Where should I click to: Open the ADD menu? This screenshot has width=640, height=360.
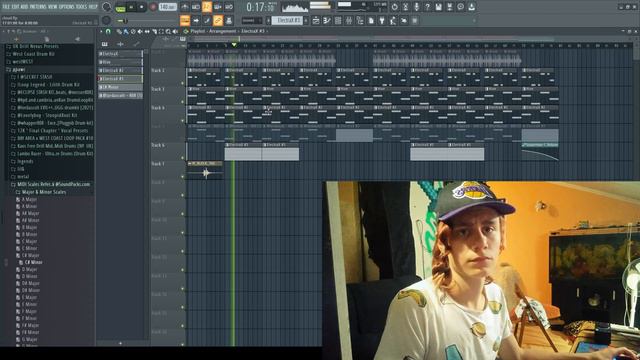(x=25, y=7)
